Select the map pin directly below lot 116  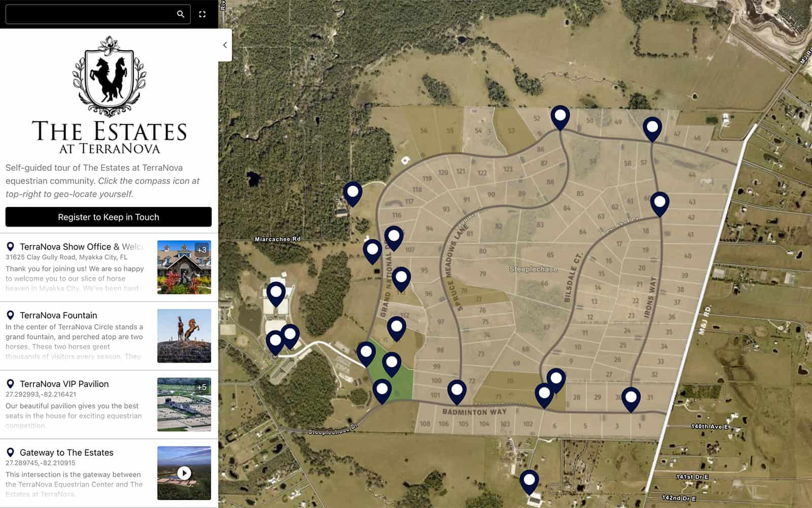(x=394, y=239)
